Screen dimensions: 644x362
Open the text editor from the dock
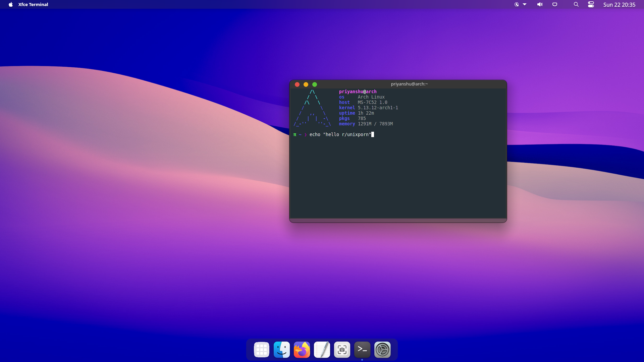tap(322, 349)
